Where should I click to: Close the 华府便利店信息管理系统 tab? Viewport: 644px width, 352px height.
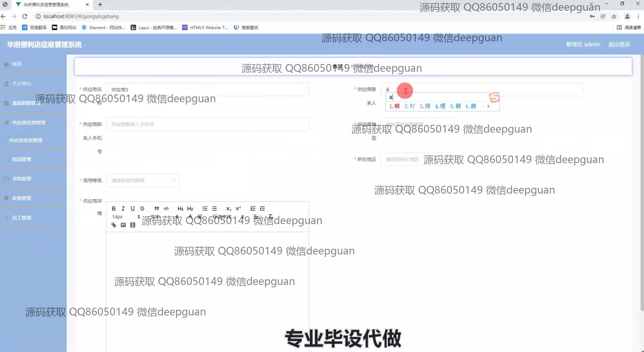(87, 4)
